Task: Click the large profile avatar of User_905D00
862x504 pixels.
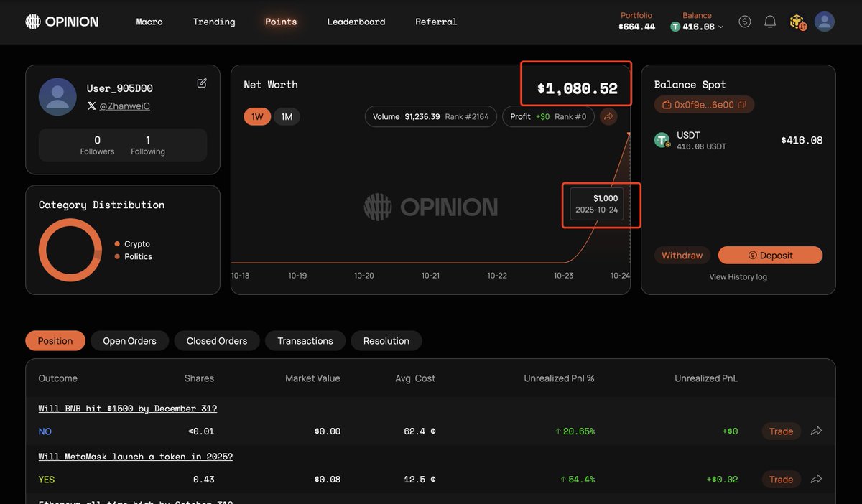Action: click(x=57, y=97)
